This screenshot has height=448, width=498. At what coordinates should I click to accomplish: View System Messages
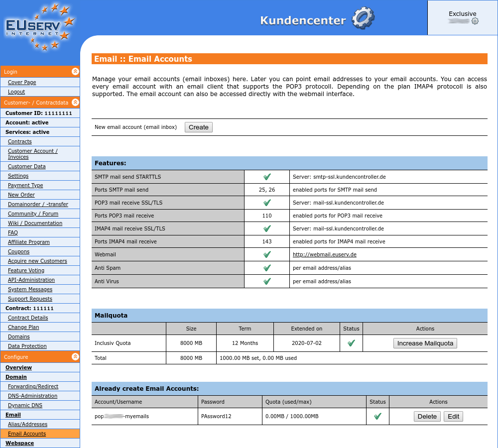click(x=30, y=289)
